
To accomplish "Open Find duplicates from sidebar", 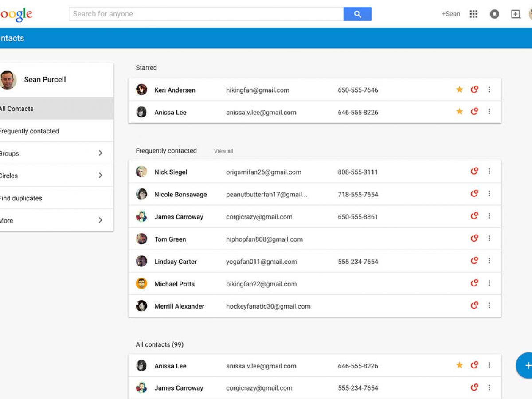I will pyautogui.click(x=21, y=198).
